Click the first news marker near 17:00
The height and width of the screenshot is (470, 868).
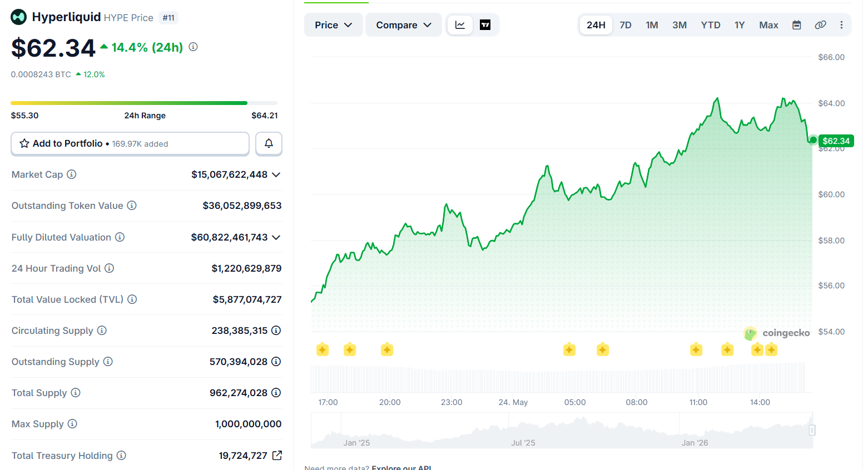[x=323, y=349]
